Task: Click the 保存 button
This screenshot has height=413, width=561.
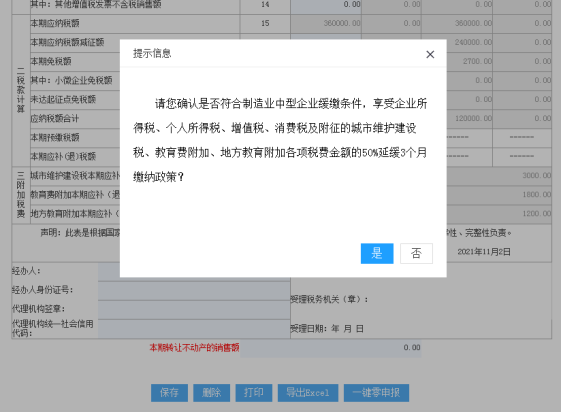Action: click(169, 393)
